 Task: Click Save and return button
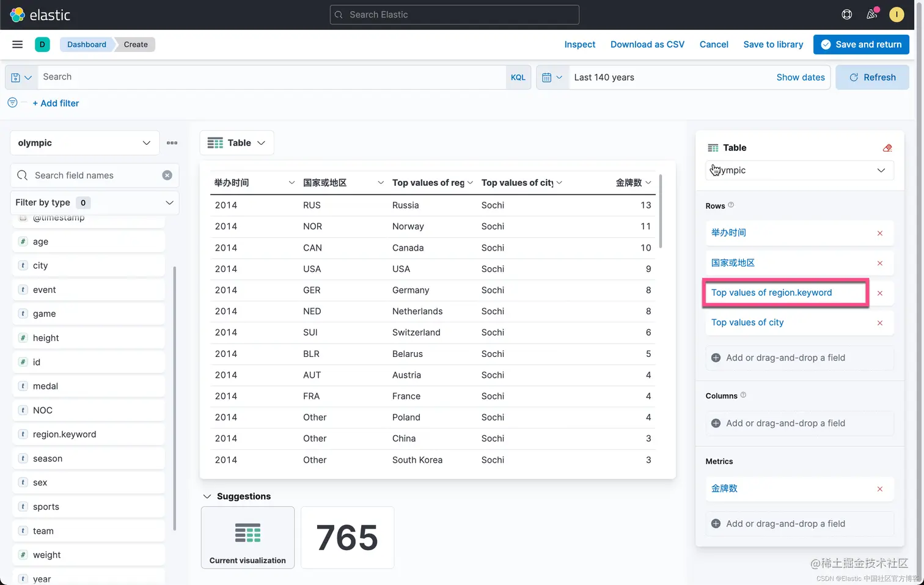pos(861,45)
